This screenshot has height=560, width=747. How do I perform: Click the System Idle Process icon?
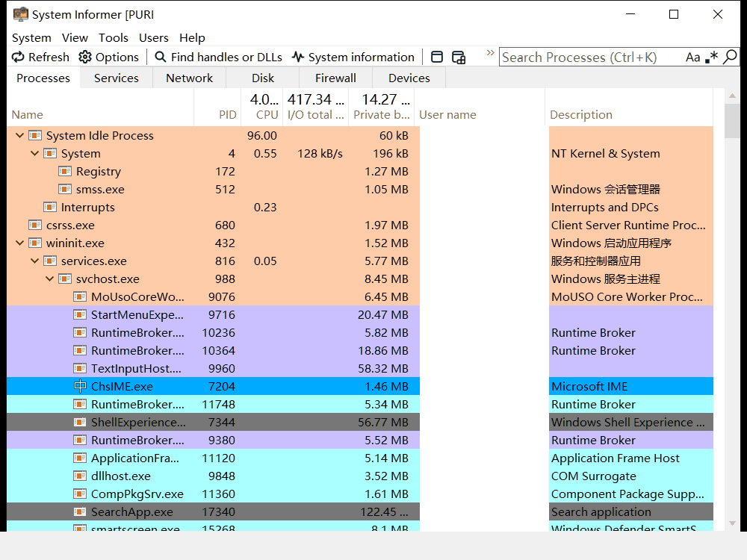pyautogui.click(x=35, y=135)
